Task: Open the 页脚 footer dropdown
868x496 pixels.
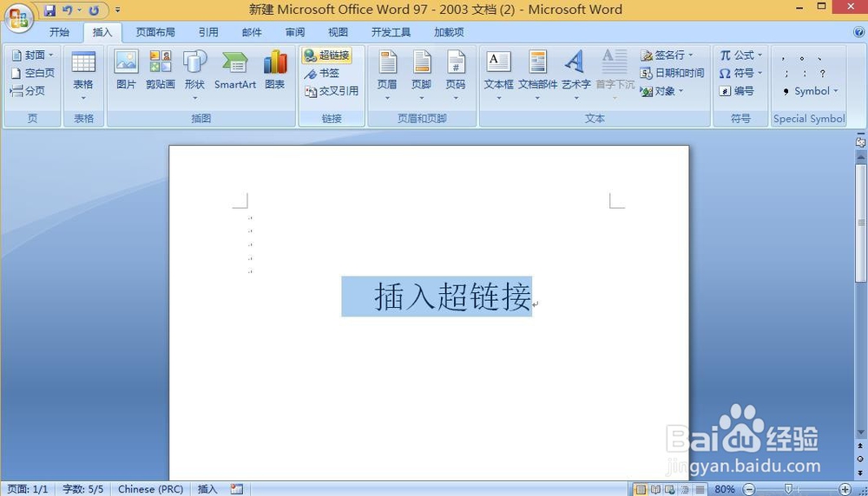Action: pyautogui.click(x=422, y=75)
